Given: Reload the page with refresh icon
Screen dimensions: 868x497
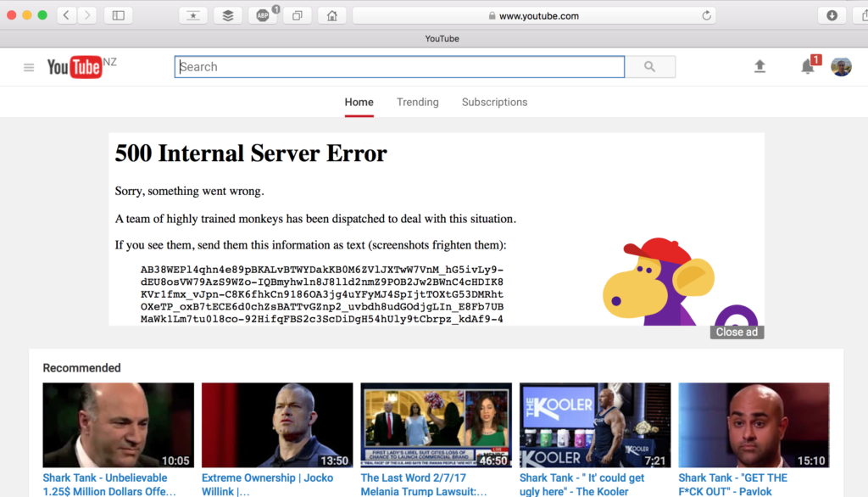Looking at the screenshot, I should pos(706,15).
